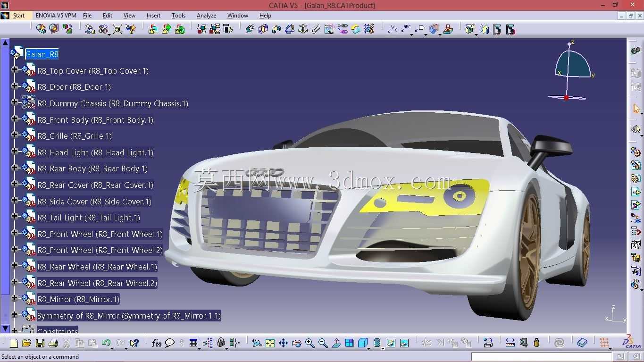Select the Quick Constraint tool
Viewport: 644px width, 362px height.
coord(329,29)
